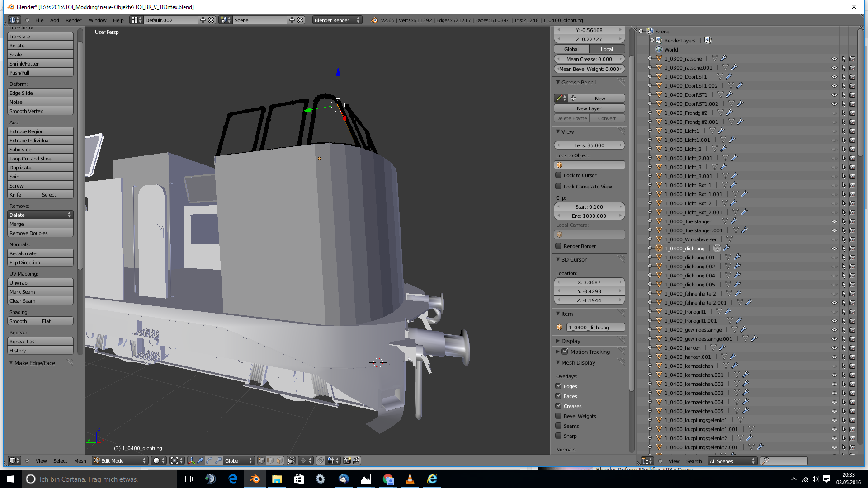868x488 pixels.
Task: Click the Lens 35.000 value field
Action: pyautogui.click(x=589, y=145)
